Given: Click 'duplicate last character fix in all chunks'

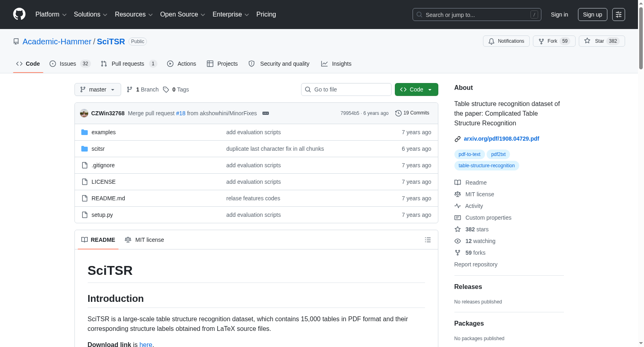Looking at the screenshot, I should (x=275, y=149).
